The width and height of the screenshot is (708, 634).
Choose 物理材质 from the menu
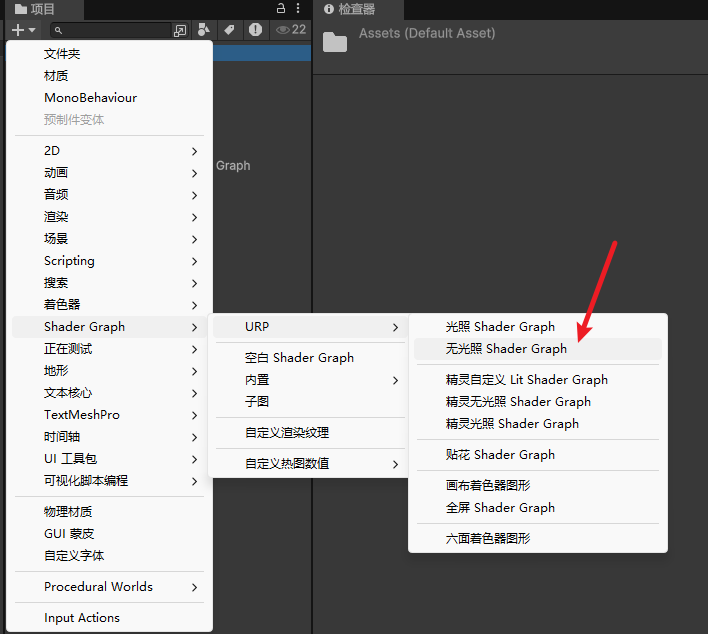[109, 512]
